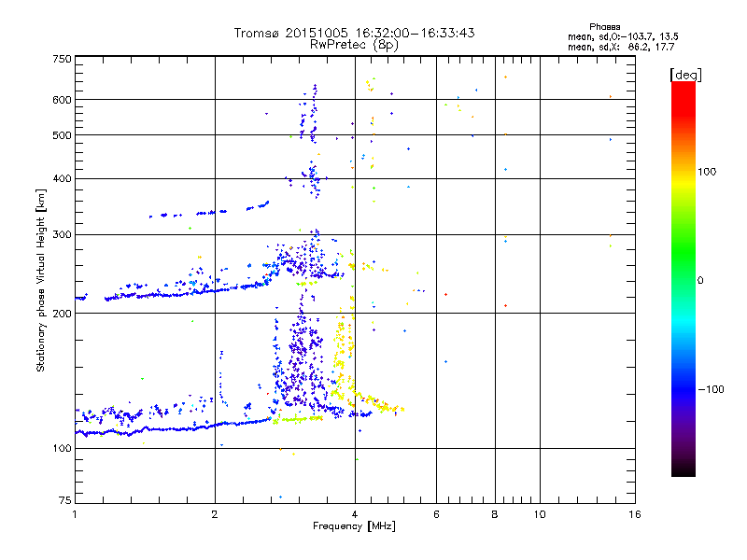Click the plot title 'Tromsø 20151005 16:32:00-16:33:43'
747x560 pixels.
(x=354, y=33)
